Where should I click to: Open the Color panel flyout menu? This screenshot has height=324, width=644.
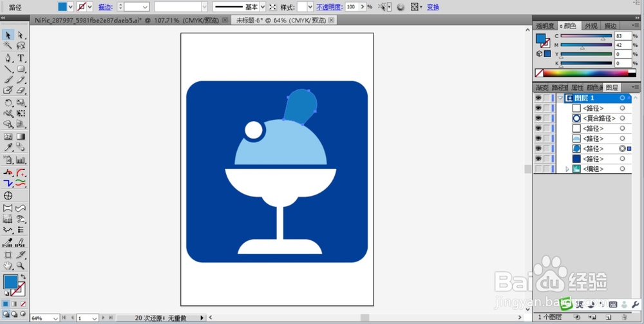pyautogui.click(x=636, y=26)
